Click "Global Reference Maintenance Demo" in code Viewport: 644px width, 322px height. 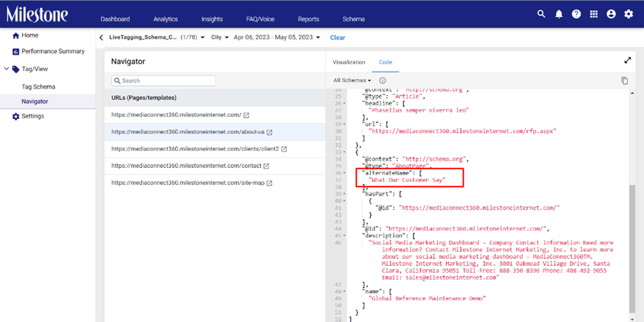pyautogui.click(x=427, y=298)
